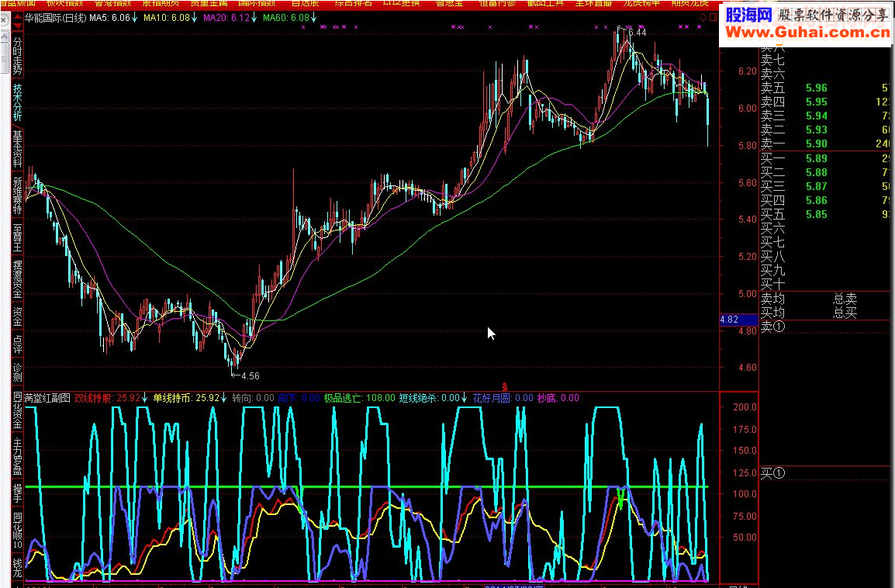Click the red up arrow beside the stock name

click(18, 16)
